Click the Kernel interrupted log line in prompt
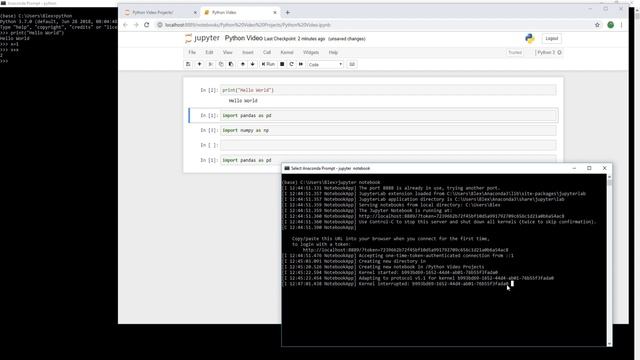 click(x=396, y=284)
